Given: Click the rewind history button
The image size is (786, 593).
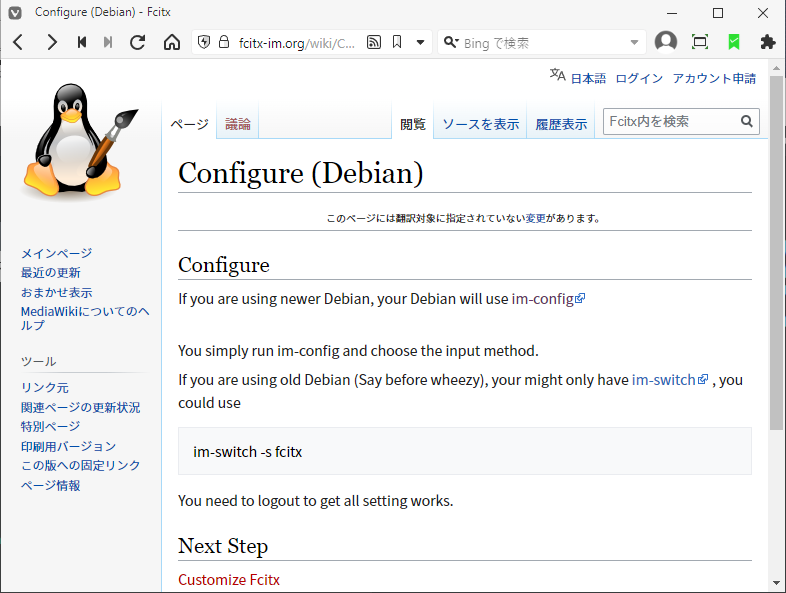Looking at the screenshot, I should tap(82, 43).
